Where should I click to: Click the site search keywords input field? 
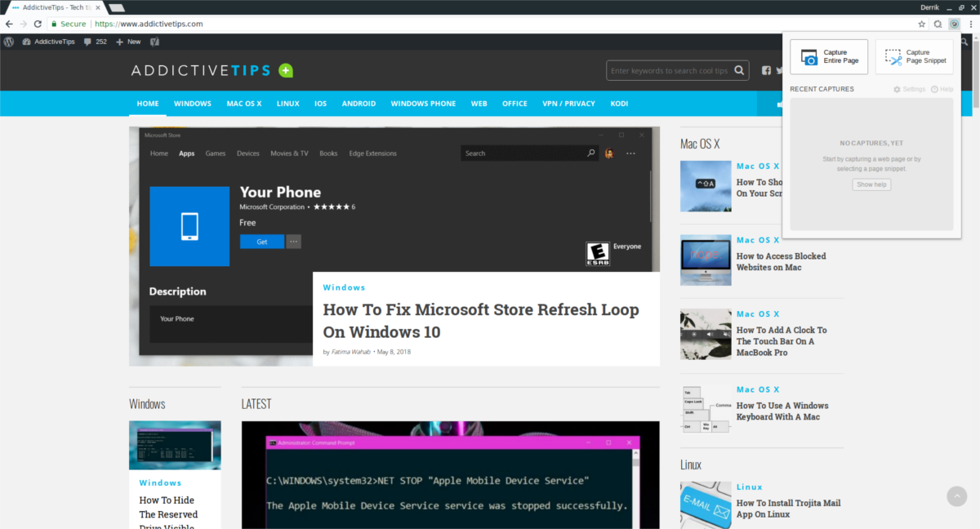tap(669, 71)
